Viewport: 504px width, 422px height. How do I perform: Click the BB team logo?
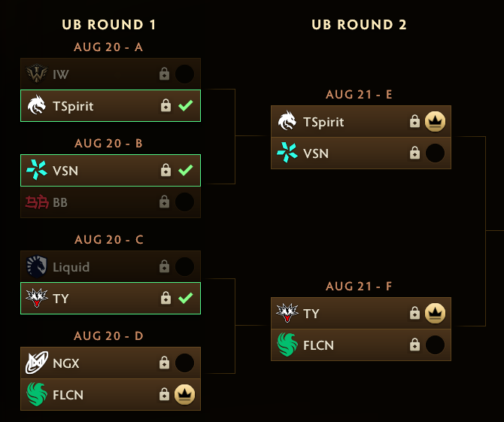coord(37,202)
